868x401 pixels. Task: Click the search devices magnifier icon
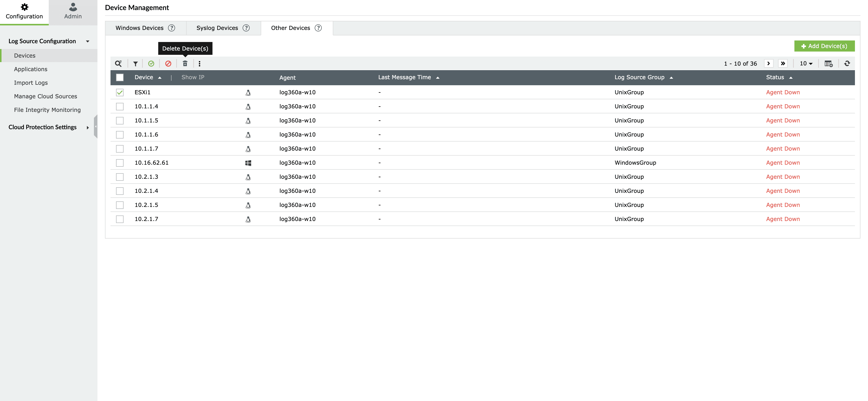118,63
